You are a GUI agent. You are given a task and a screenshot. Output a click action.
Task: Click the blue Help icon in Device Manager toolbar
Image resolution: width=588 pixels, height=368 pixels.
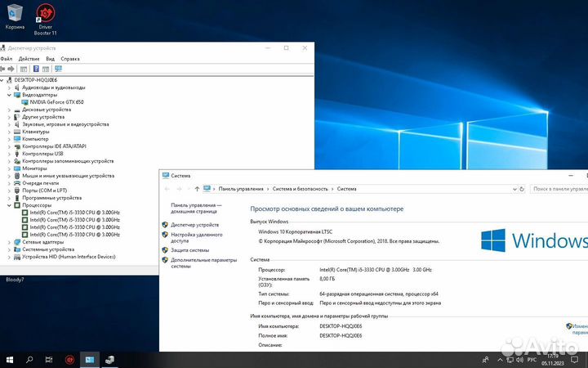36,69
